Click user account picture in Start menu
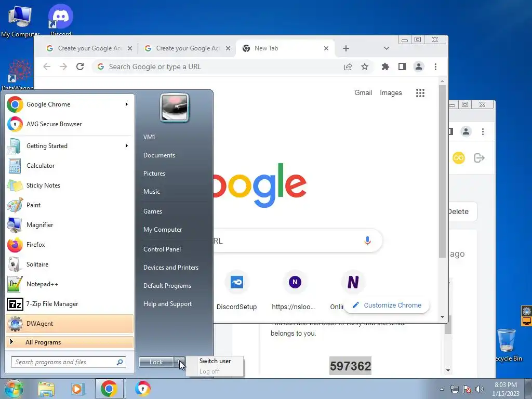This screenshot has height=399, width=532. (x=175, y=108)
